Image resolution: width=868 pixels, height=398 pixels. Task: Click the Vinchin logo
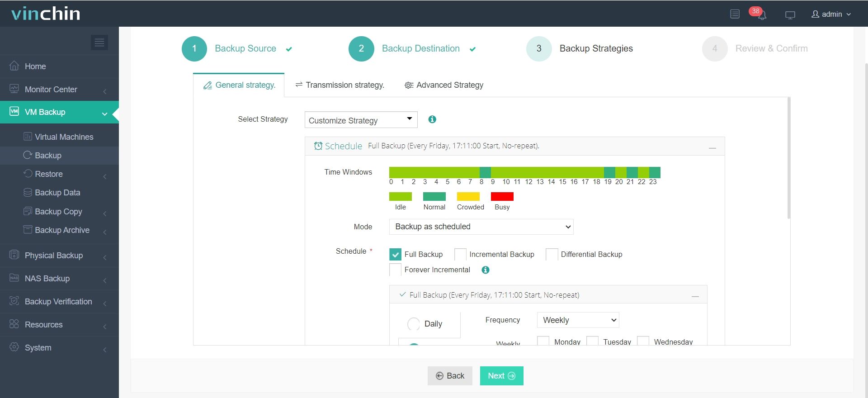[46, 14]
